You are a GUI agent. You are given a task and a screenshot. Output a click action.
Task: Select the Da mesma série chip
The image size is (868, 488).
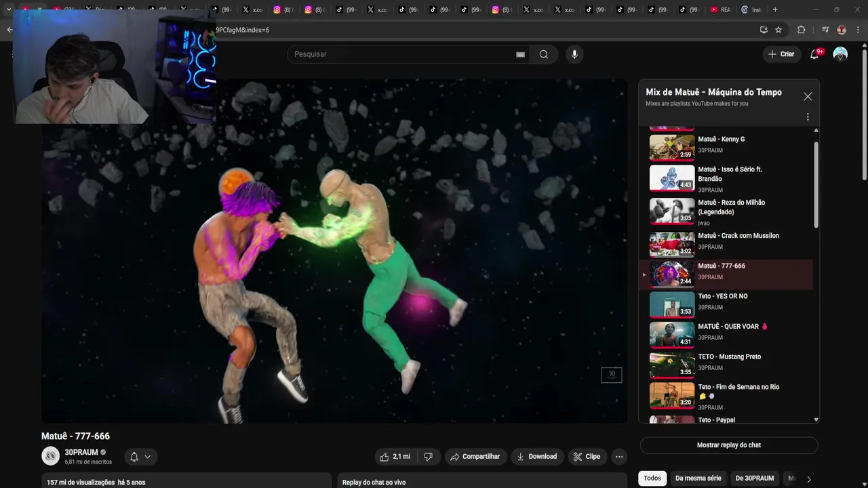click(x=698, y=479)
